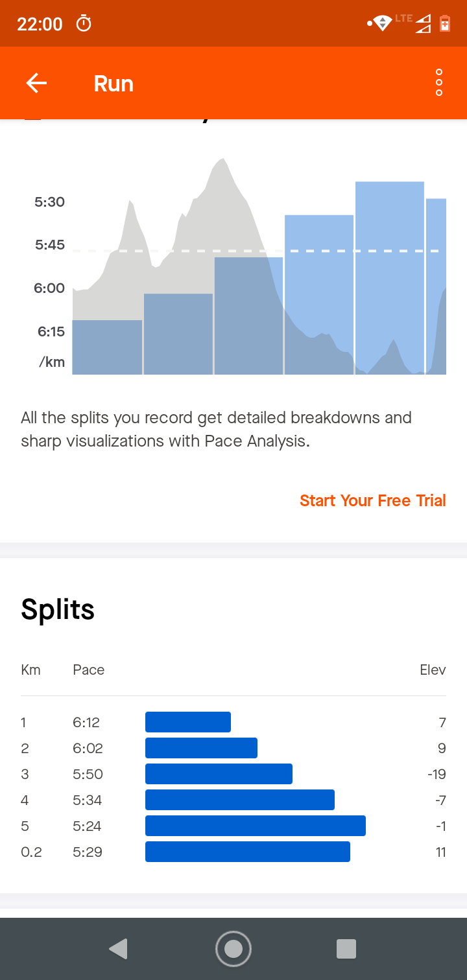Tap the back arrow icon
The height and width of the screenshot is (980, 467).
36,83
